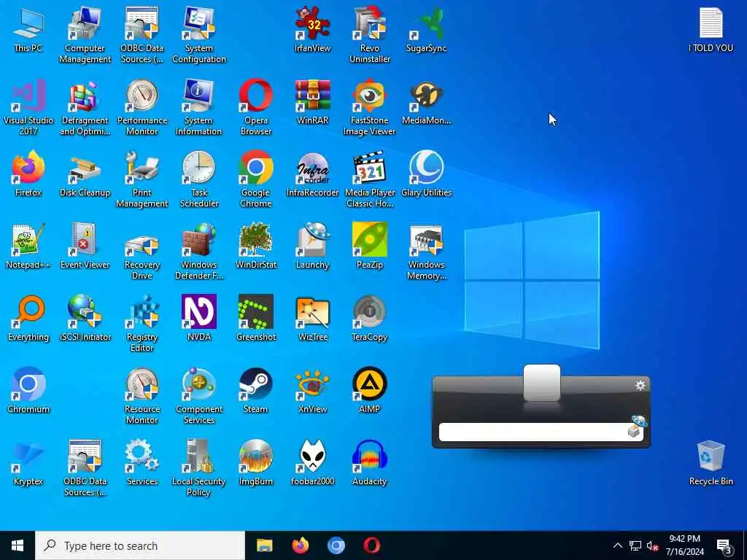Open File Explorer from the taskbar
The image size is (747, 560).
point(264,545)
